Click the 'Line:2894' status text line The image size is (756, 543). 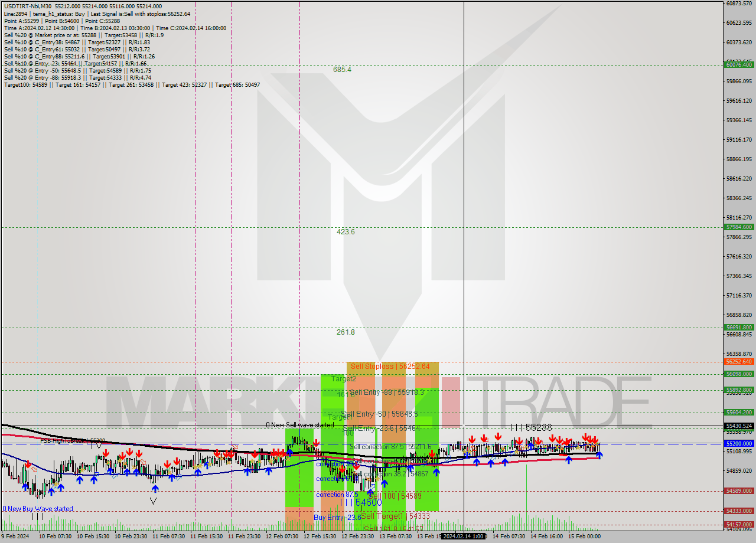coord(97,14)
